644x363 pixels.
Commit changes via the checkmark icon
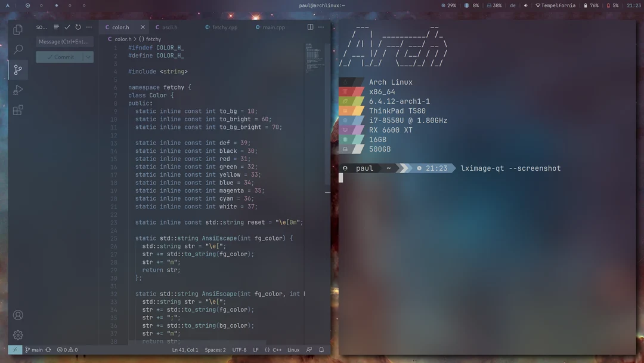(x=67, y=27)
